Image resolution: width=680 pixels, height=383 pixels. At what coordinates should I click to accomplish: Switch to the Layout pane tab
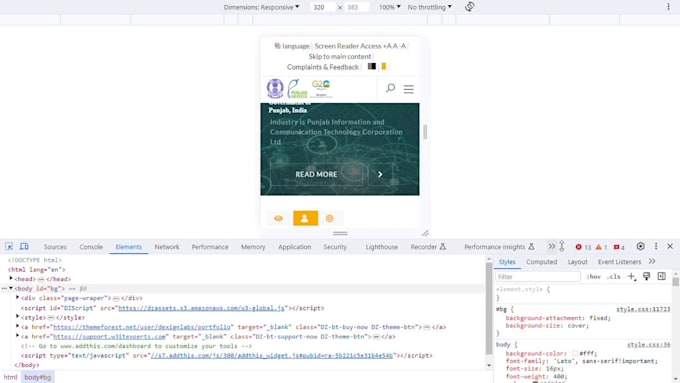(x=577, y=262)
